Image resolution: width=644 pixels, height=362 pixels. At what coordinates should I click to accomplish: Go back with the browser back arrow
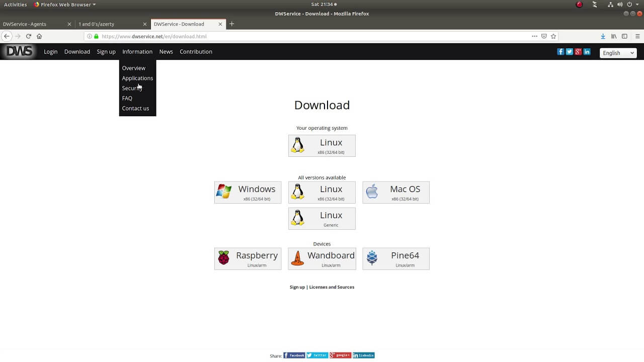pos(7,36)
